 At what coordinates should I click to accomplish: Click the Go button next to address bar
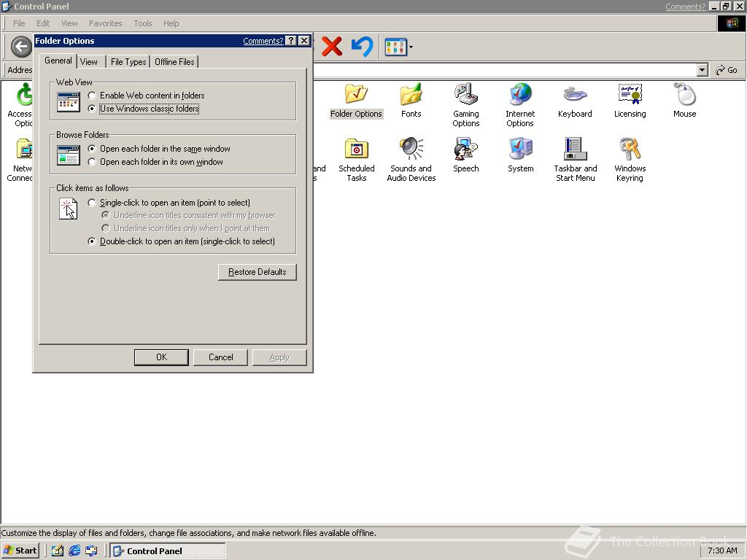[727, 70]
